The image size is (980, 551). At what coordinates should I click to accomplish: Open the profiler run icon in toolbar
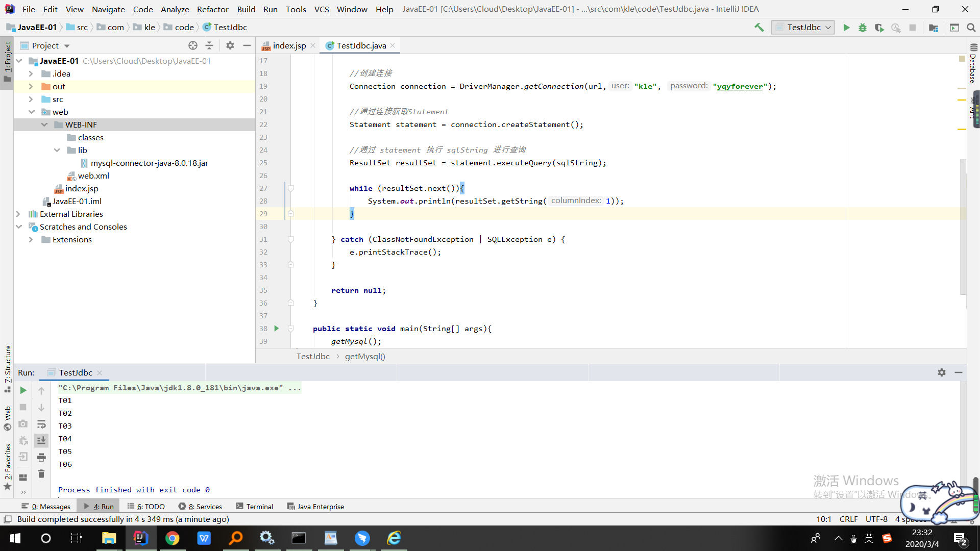[896, 28]
